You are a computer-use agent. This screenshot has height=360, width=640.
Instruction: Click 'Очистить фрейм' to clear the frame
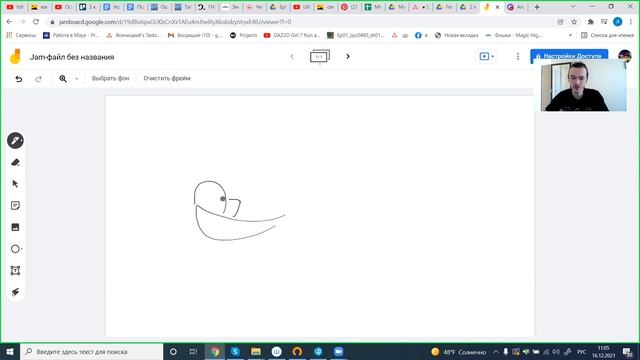[x=167, y=78]
